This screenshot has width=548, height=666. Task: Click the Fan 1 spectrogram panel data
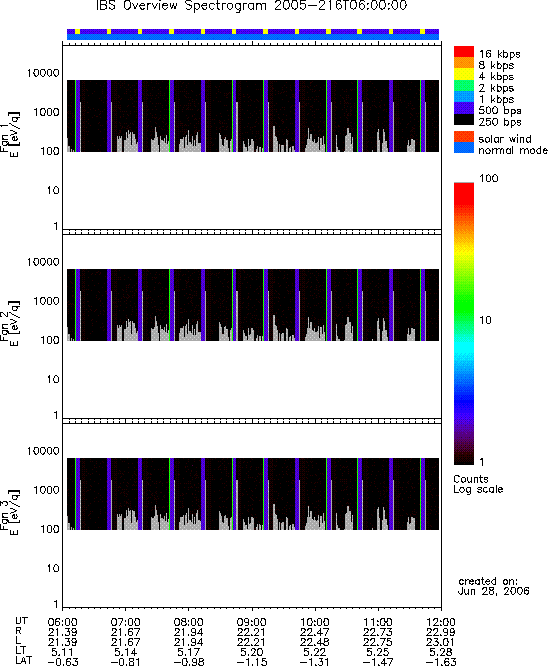pos(253,116)
